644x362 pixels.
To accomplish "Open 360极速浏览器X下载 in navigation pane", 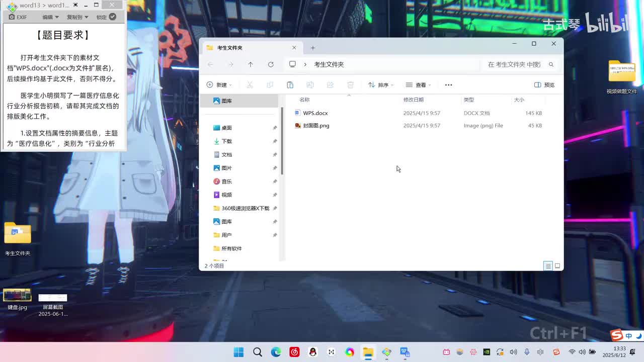I will [242, 208].
